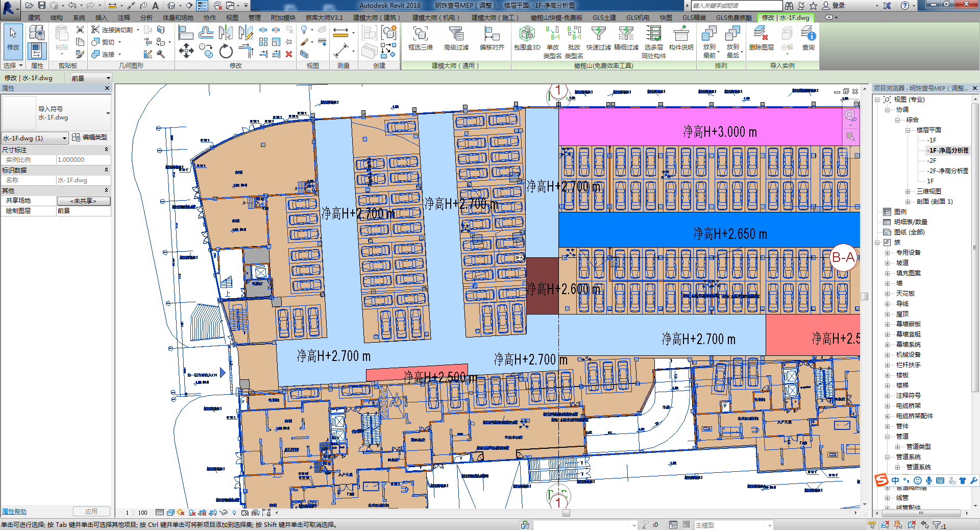Open the 注释 ribbon tab
Viewport: 980px width, 530px height.
tap(124, 17)
